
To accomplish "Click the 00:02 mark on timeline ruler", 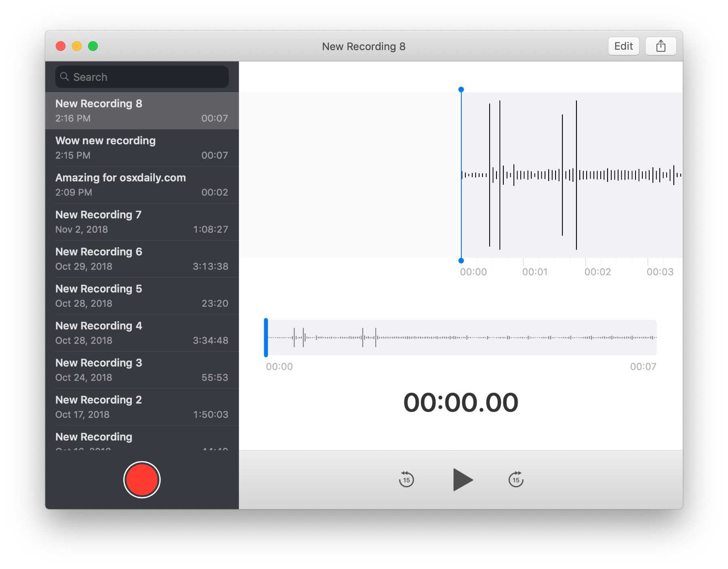I will (x=598, y=272).
